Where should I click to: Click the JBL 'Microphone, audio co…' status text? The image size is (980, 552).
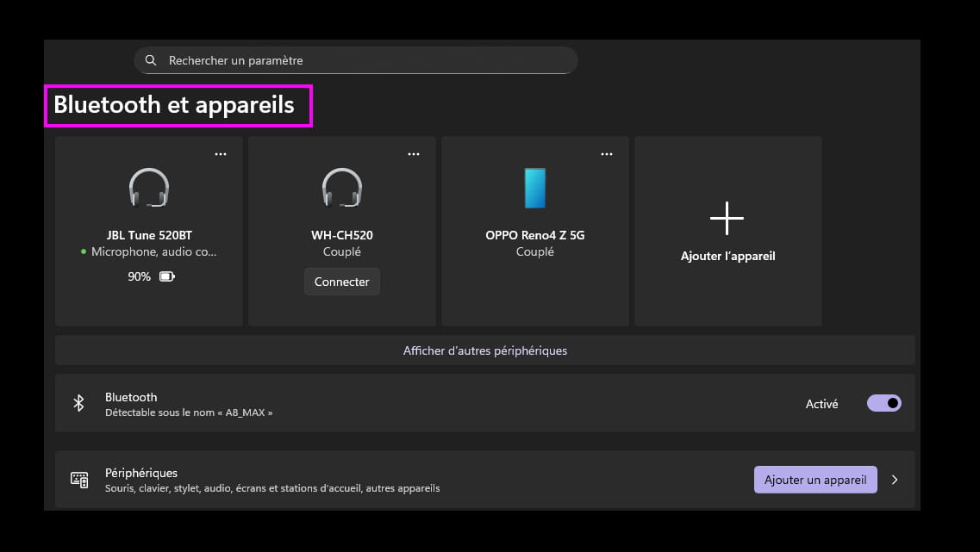[x=154, y=252]
